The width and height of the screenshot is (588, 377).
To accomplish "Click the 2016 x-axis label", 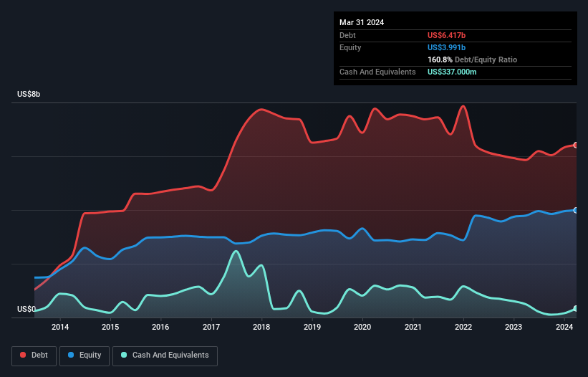I will 160,327.
